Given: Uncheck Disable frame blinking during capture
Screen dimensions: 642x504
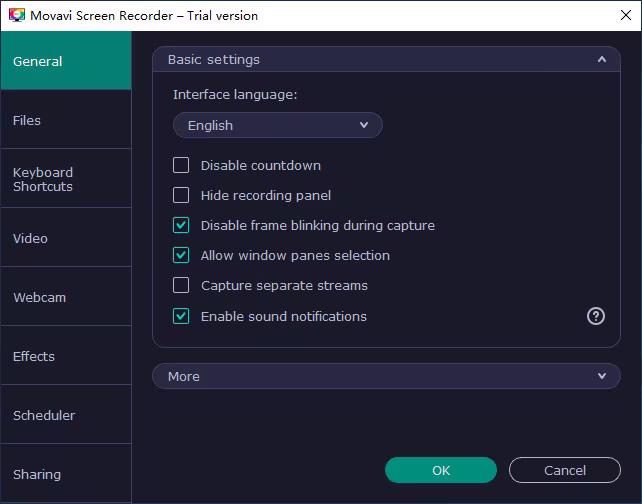Looking at the screenshot, I should tap(181, 225).
